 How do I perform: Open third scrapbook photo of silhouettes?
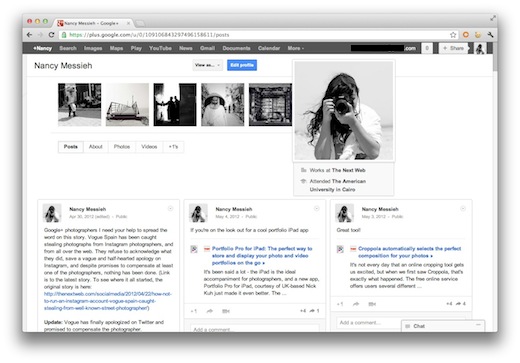click(175, 105)
